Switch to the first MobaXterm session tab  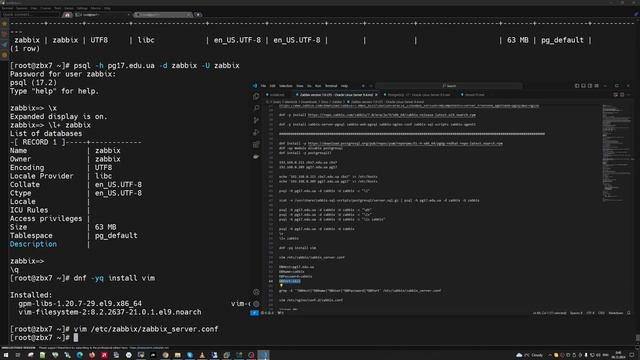pyautogui.click(x=102, y=15)
